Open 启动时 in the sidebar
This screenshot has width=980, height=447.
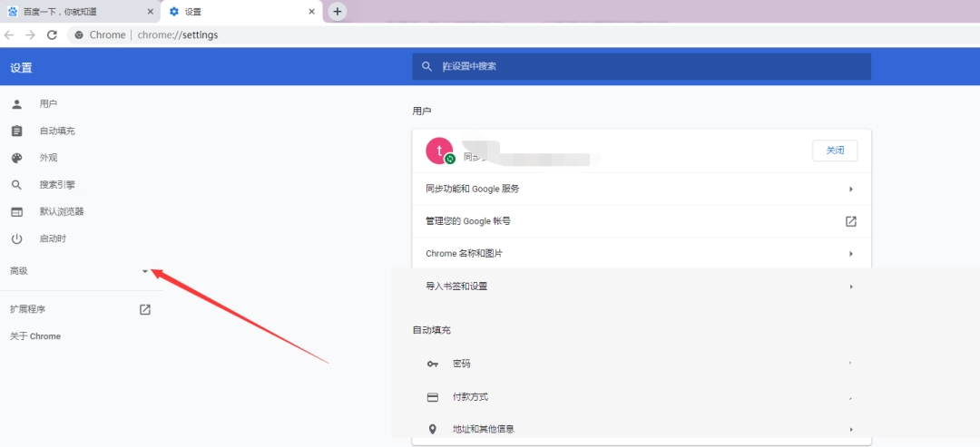click(54, 238)
